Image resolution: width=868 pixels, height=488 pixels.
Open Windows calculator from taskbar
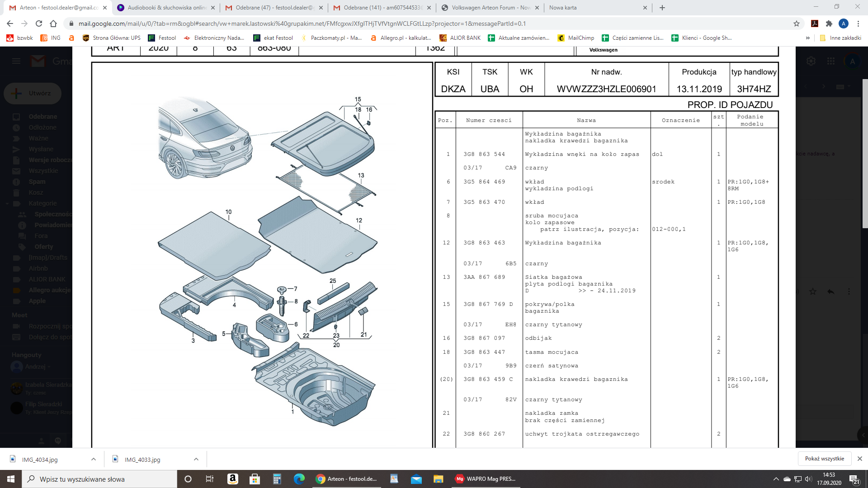click(x=277, y=479)
